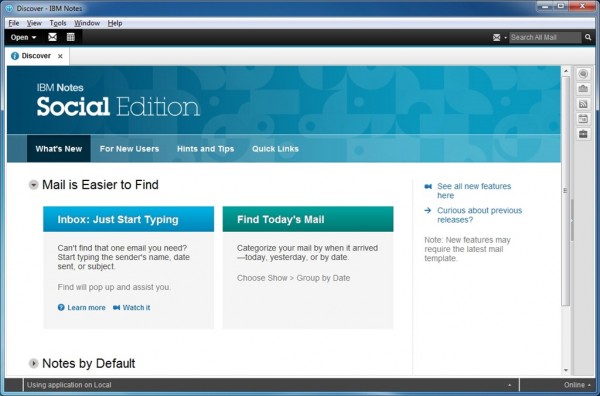Collapse the Mail is Easier to Find section

click(x=34, y=185)
